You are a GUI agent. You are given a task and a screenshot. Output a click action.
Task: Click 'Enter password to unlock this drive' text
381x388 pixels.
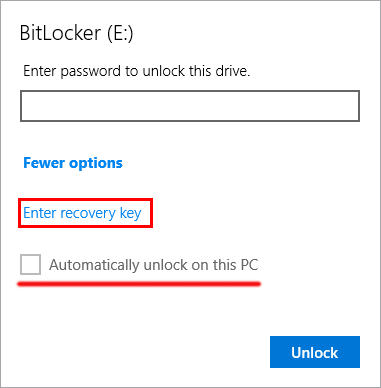pos(136,71)
